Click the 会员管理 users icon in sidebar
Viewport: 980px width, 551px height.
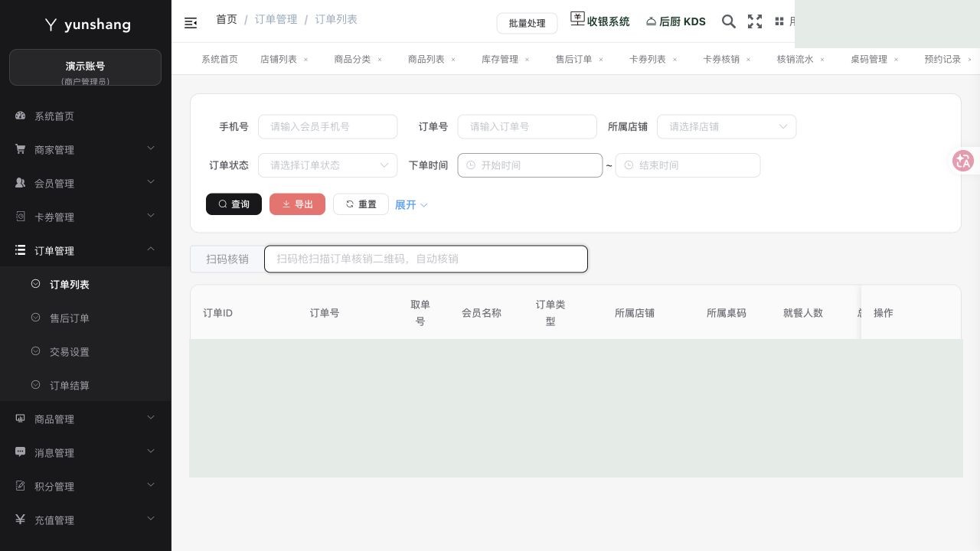click(21, 183)
